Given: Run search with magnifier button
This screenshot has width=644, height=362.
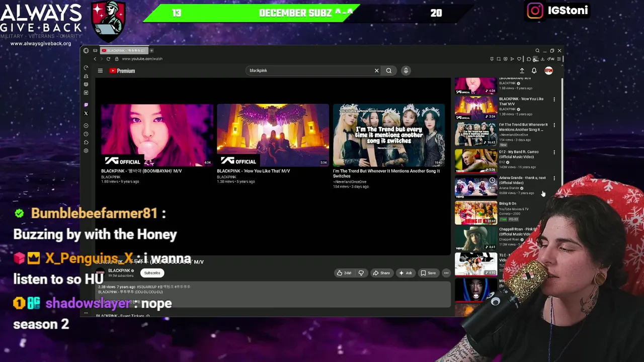Looking at the screenshot, I should [x=389, y=70].
